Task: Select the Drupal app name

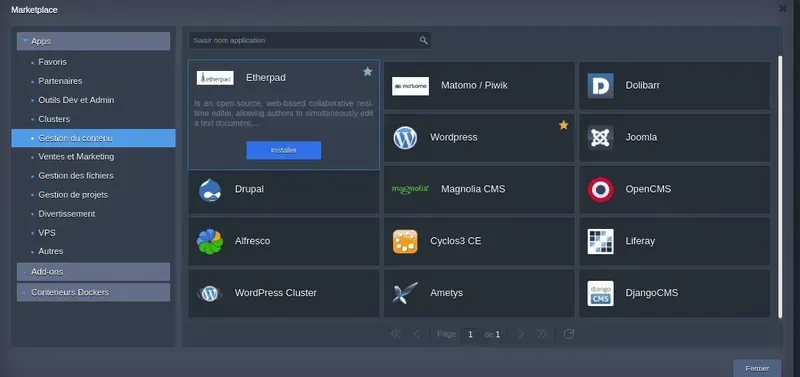Action: [x=249, y=189]
